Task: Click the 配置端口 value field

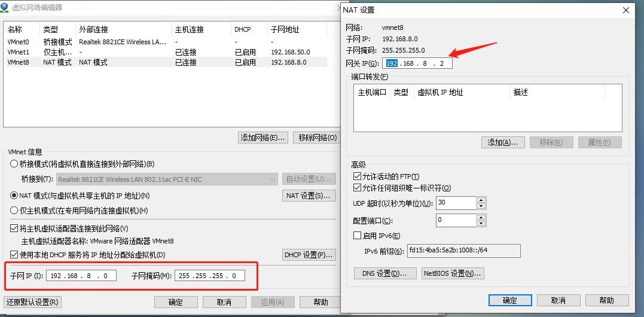Action: (x=456, y=220)
